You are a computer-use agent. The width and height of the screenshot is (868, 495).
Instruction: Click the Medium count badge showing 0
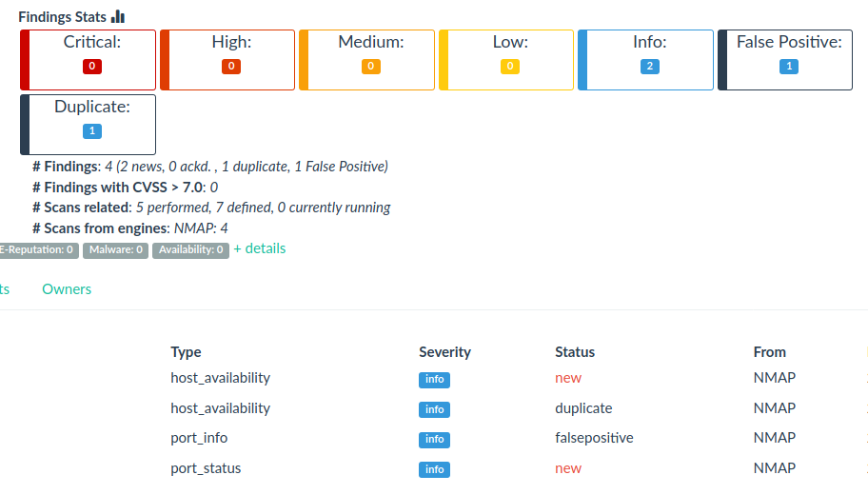(x=371, y=67)
